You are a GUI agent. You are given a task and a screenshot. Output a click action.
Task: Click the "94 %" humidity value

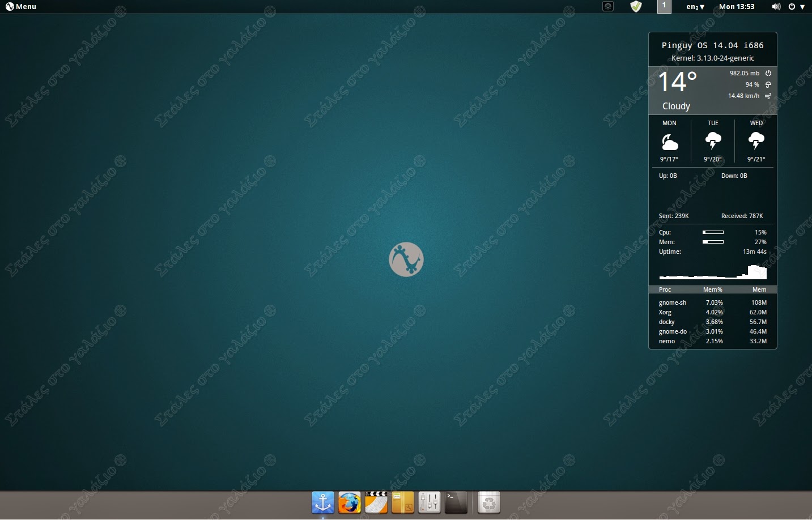click(753, 84)
